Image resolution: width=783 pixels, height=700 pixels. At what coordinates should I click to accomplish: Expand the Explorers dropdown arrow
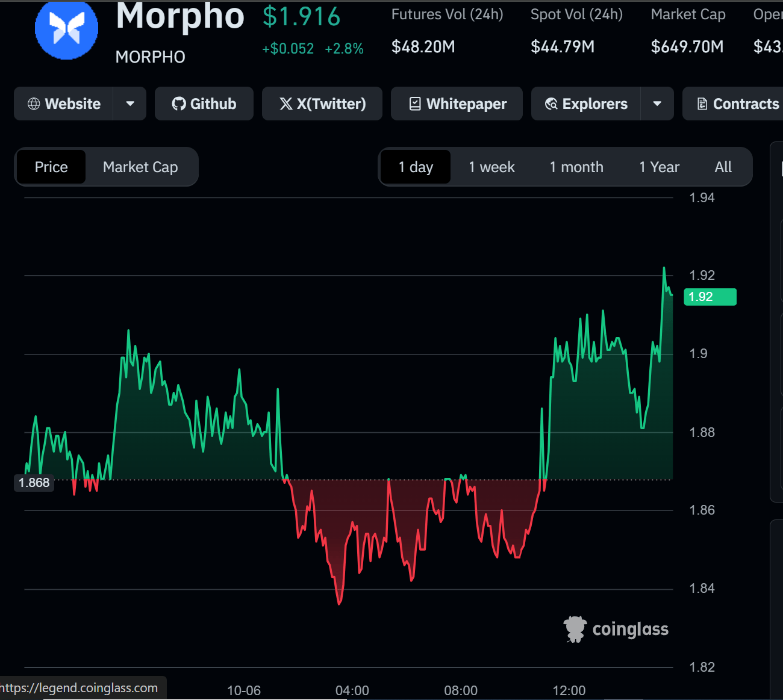pos(657,104)
